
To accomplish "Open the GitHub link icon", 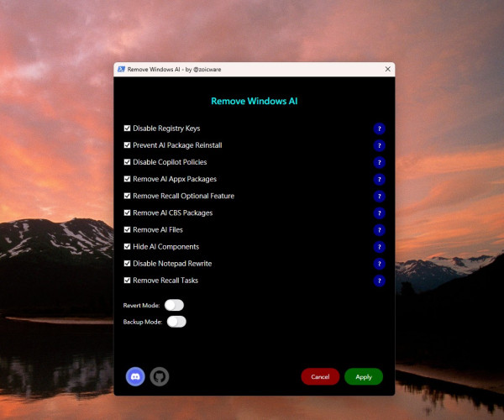I will [x=160, y=376].
